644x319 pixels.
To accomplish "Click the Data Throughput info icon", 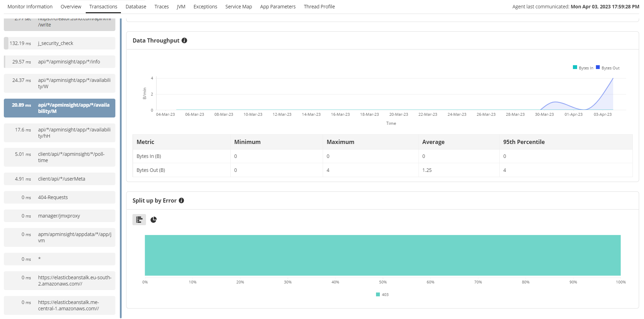I will (x=184, y=40).
